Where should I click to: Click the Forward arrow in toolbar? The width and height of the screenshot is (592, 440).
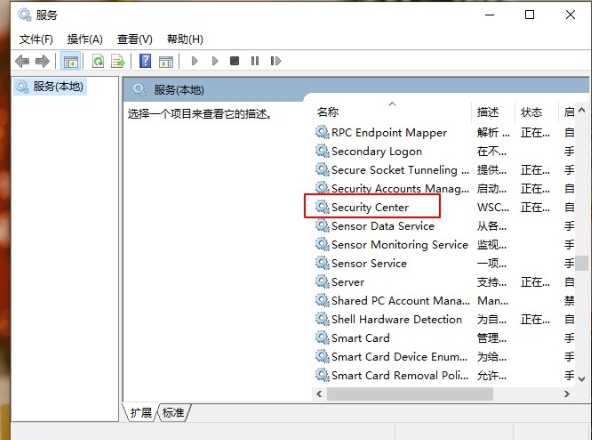(x=42, y=61)
